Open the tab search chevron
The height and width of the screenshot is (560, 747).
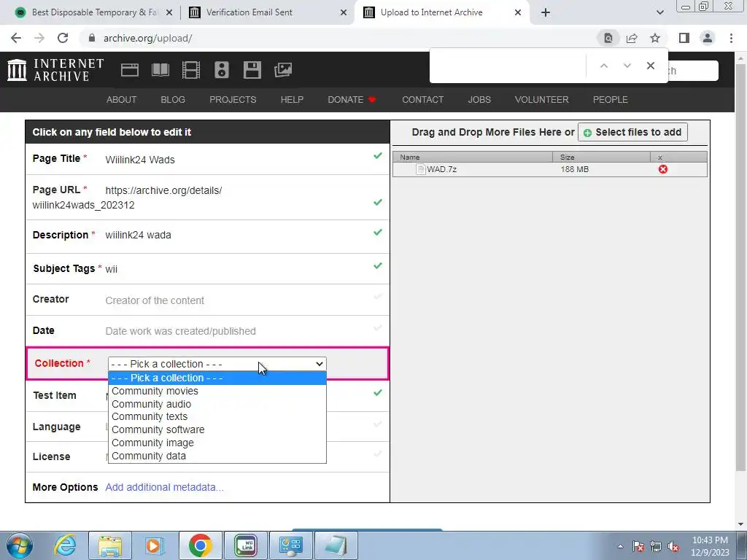click(659, 12)
